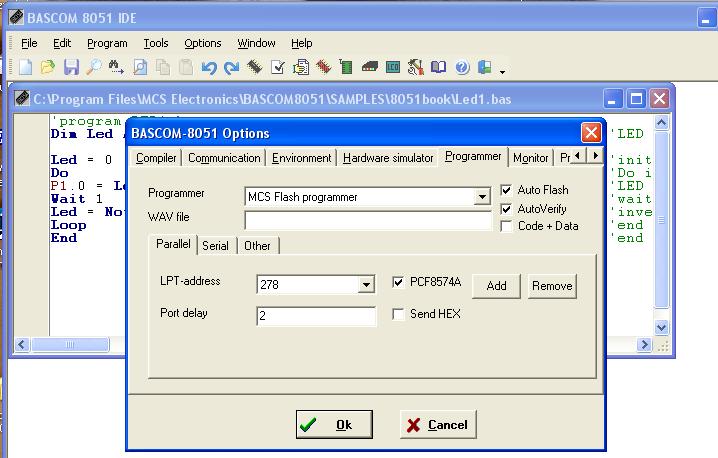Click the Led1.bas window document icon
718x458 pixels.
point(22,98)
